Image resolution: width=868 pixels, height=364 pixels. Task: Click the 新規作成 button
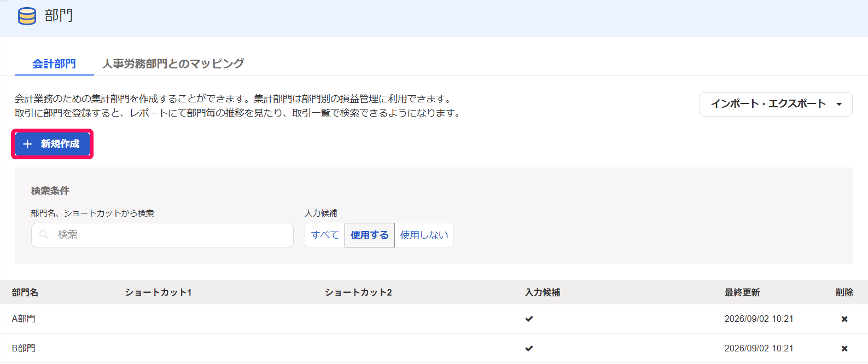[52, 144]
